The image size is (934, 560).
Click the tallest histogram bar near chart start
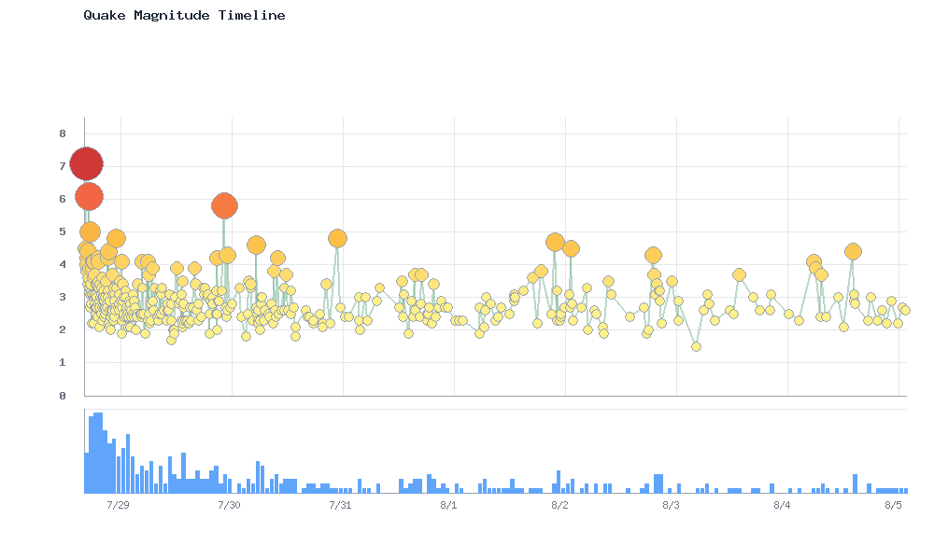click(98, 453)
